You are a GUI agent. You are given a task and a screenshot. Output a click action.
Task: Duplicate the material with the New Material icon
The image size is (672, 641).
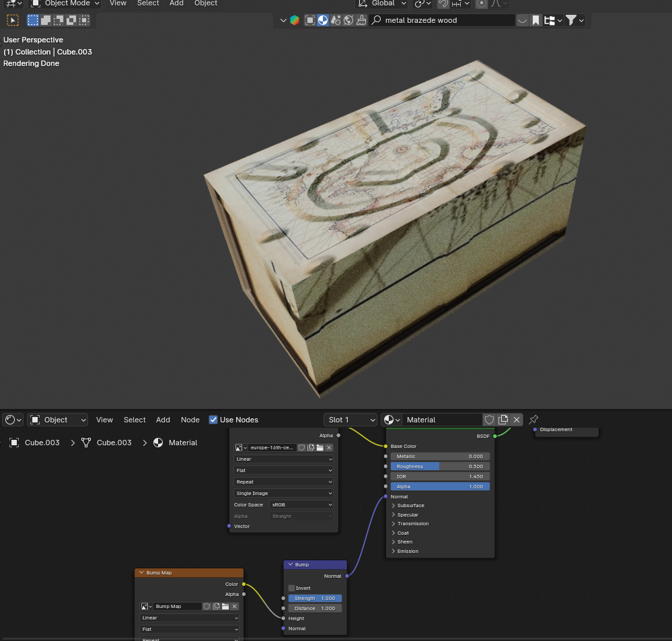(503, 420)
